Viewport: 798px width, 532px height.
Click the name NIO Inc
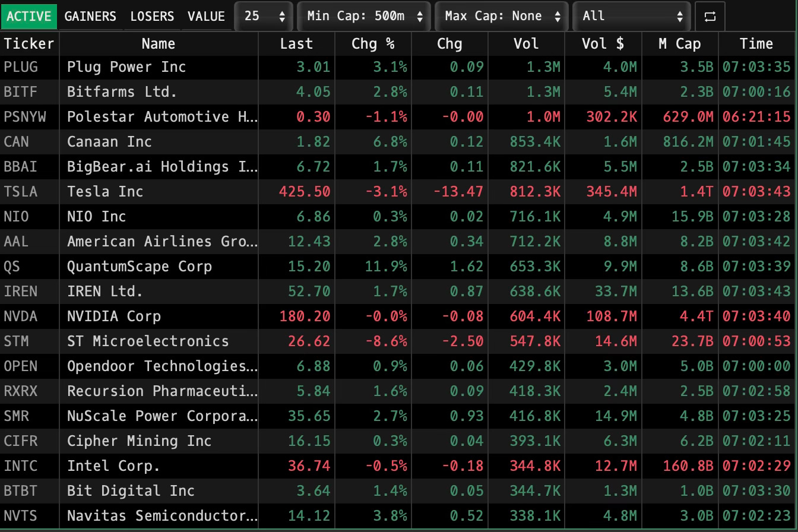pyautogui.click(x=97, y=217)
